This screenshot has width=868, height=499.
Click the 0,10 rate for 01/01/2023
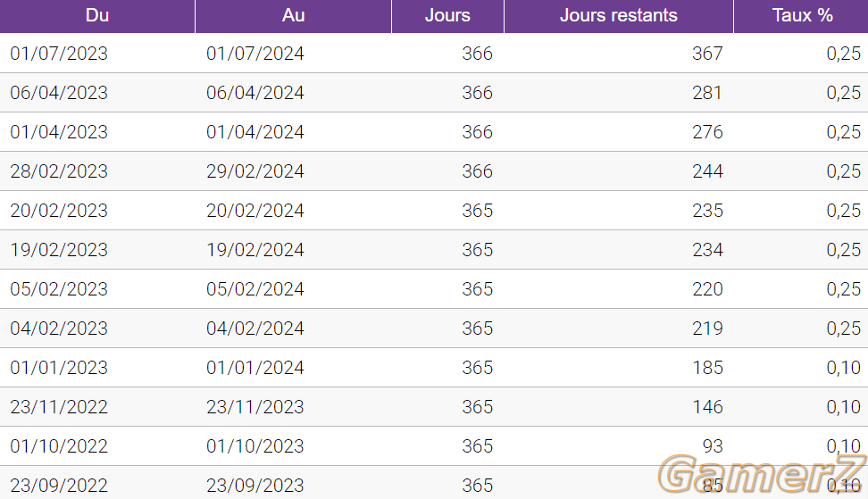[x=844, y=368]
